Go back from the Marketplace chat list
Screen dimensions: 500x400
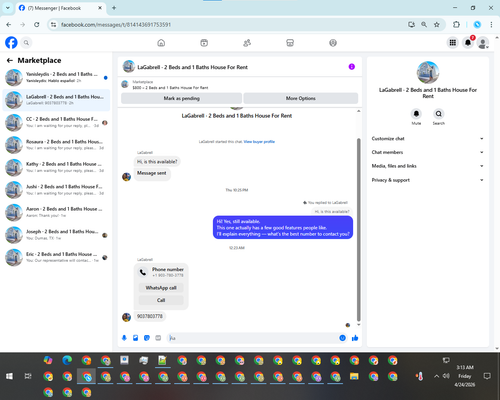(10, 60)
